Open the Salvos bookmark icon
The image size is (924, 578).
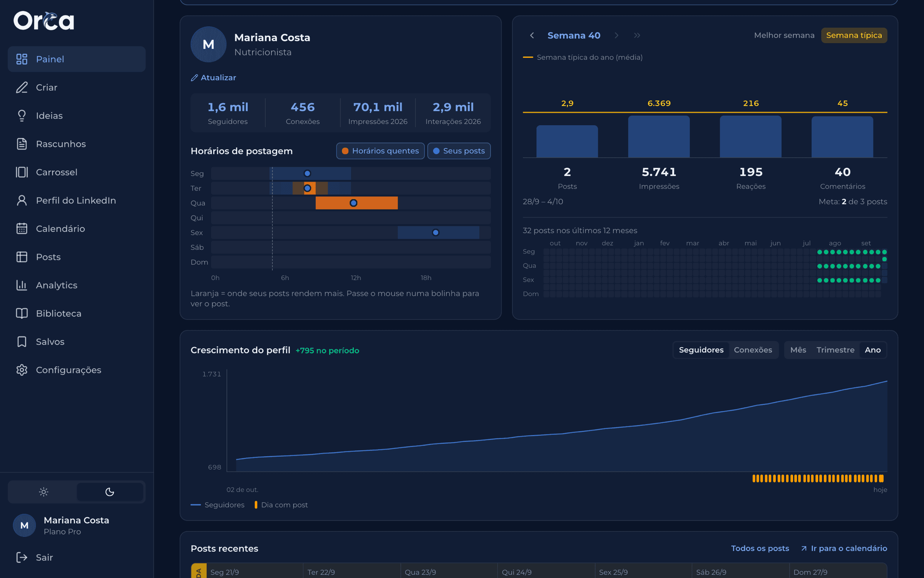[22, 342]
